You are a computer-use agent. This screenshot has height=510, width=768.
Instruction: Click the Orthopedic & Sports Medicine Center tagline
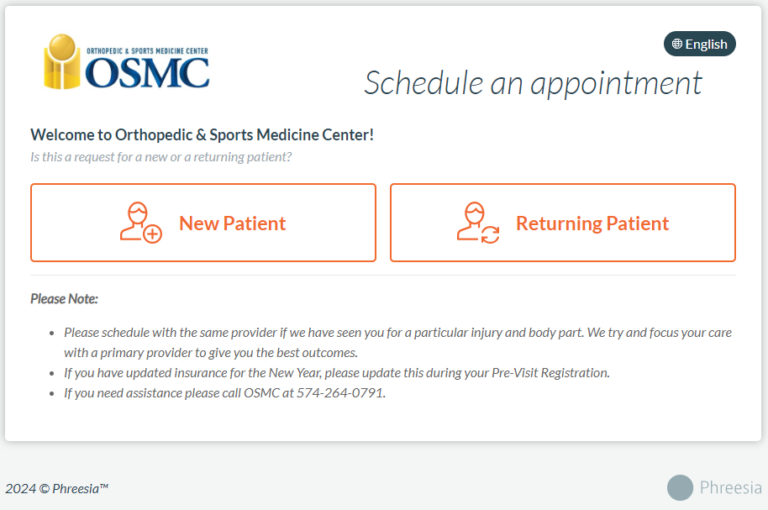tap(148, 49)
